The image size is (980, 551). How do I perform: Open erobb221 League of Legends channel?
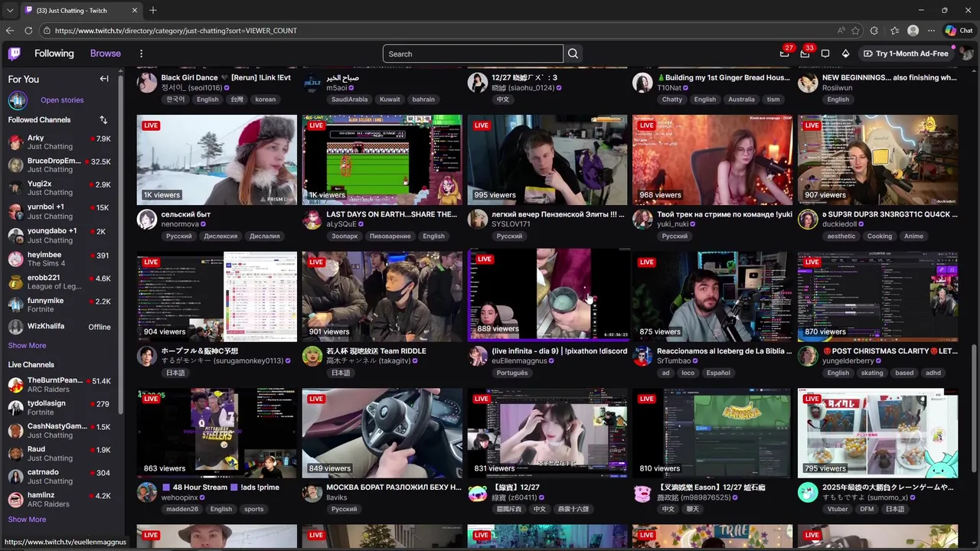coord(59,282)
